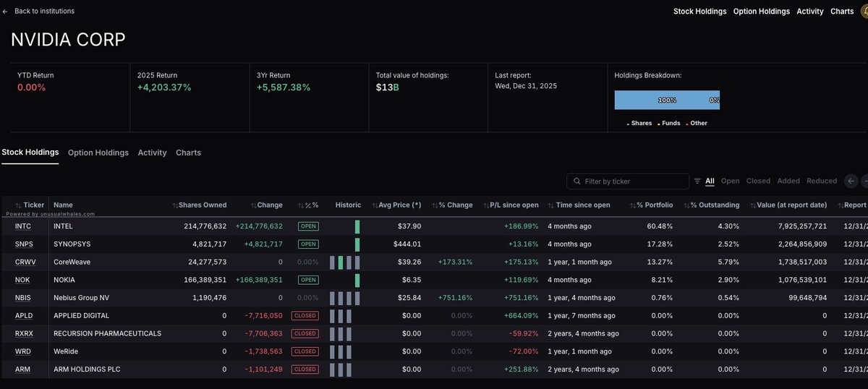
Task: Click ARM HOLDINGS historic bars
Action: click(340, 369)
